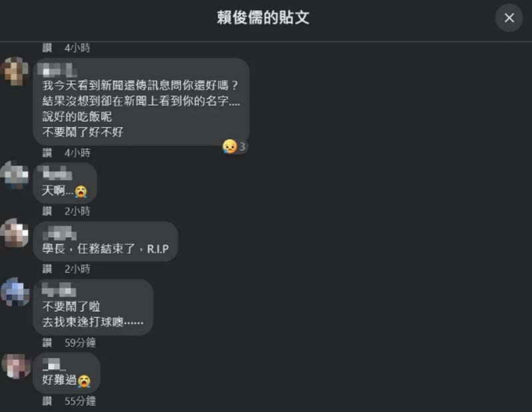Open the crying reaction count on first comment
532x412 pixels.
[234, 146]
